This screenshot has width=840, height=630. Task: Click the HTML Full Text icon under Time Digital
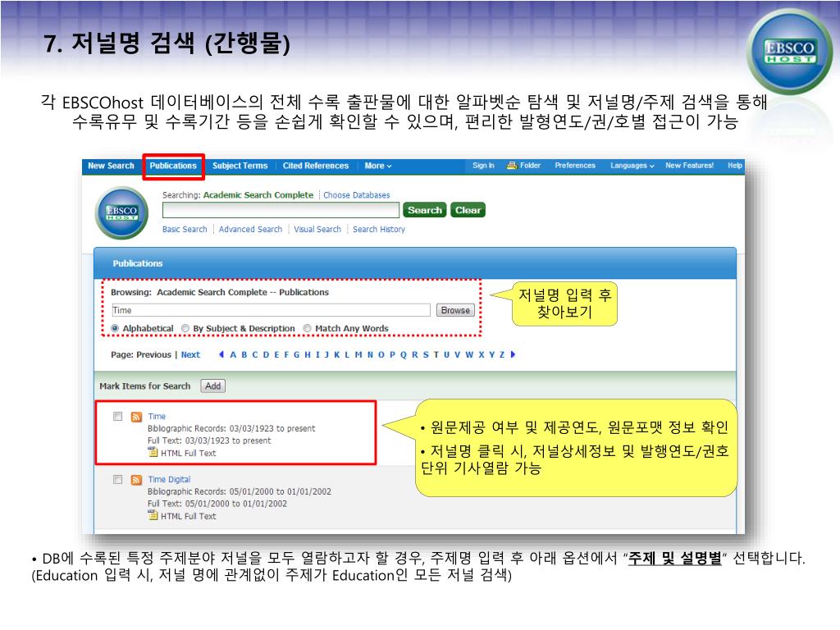153,515
